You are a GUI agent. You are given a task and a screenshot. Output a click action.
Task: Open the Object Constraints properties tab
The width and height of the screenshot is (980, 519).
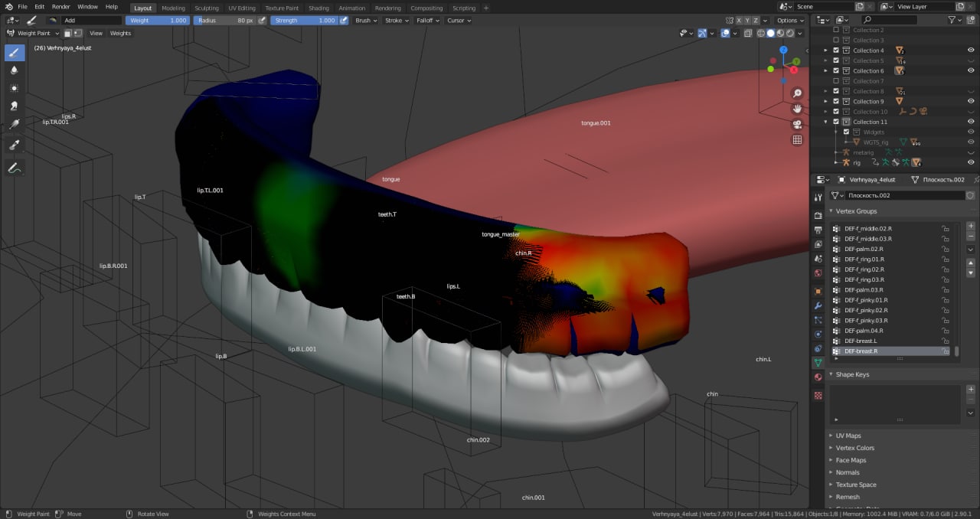[x=818, y=348]
